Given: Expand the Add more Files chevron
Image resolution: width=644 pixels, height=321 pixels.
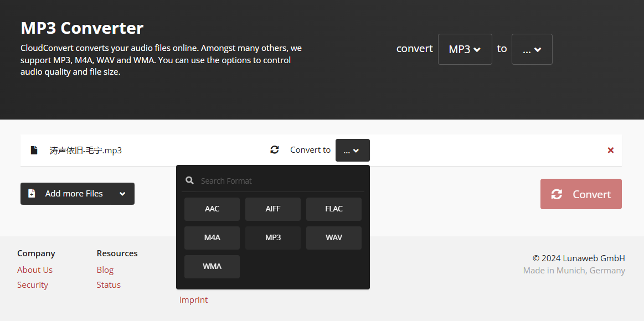Looking at the screenshot, I should coord(122,194).
